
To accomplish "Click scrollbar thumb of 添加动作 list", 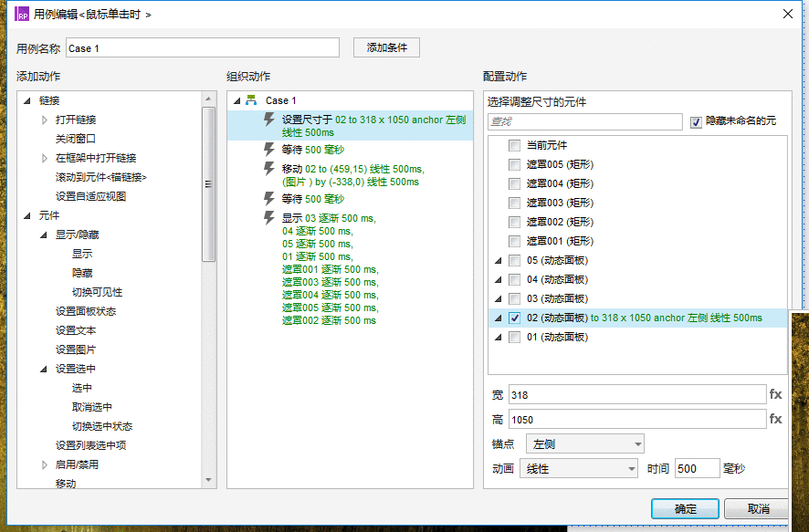I will tap(208, 184).
